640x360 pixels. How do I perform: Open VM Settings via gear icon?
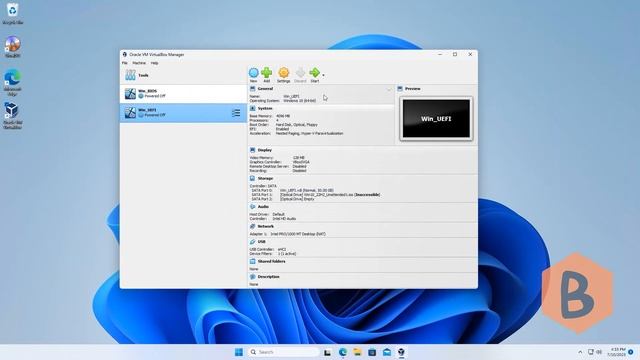pyautogui.click(x=283, y=73)
